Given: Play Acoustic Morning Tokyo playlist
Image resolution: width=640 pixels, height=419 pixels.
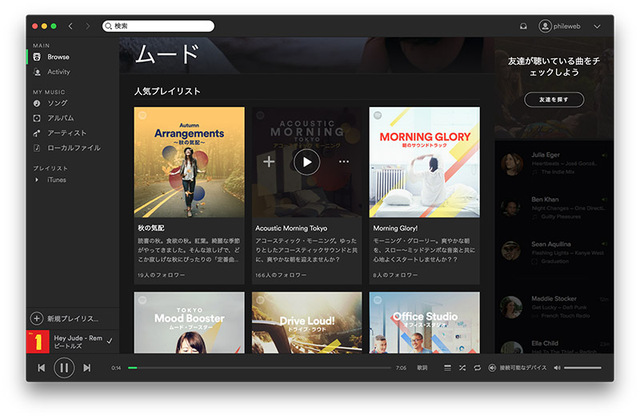Looking at the screenshot, I should 307,162.
